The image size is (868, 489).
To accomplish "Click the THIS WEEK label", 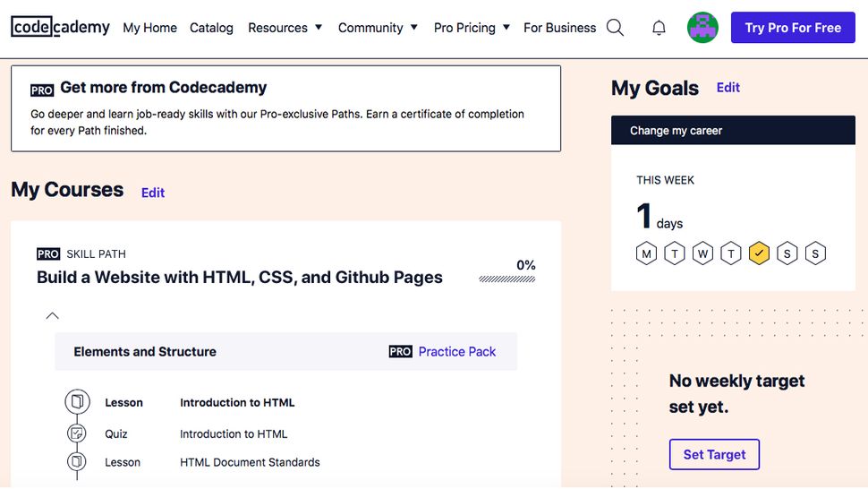I will (x=665, y=180).
